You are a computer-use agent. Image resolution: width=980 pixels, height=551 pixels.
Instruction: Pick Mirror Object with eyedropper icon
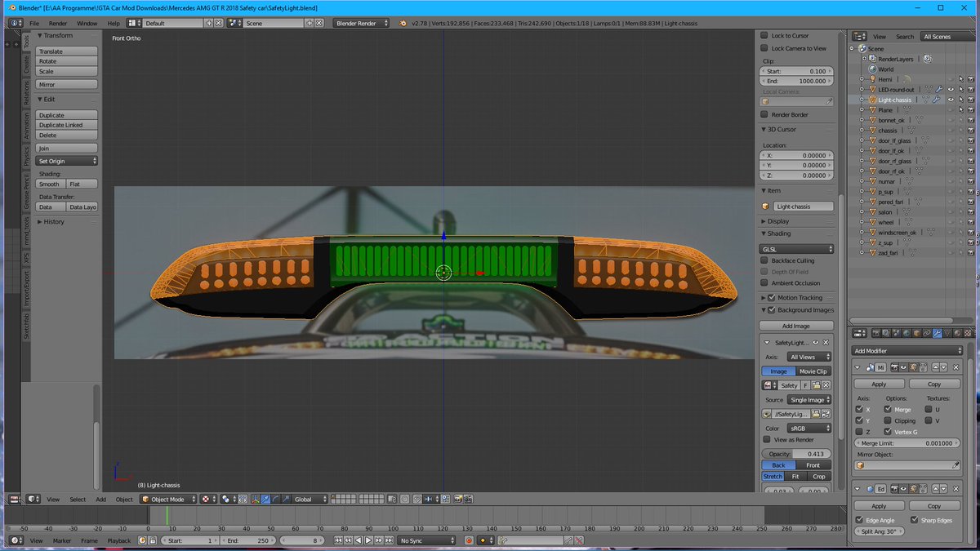pyautogui.click(x=955, y=465)
